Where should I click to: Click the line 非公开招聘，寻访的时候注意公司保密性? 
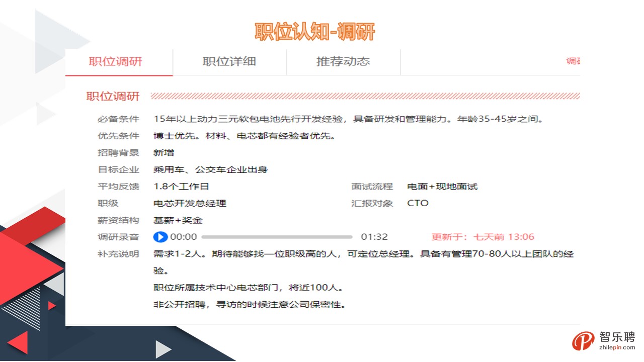pyautogui.click(x=250, y=305)
